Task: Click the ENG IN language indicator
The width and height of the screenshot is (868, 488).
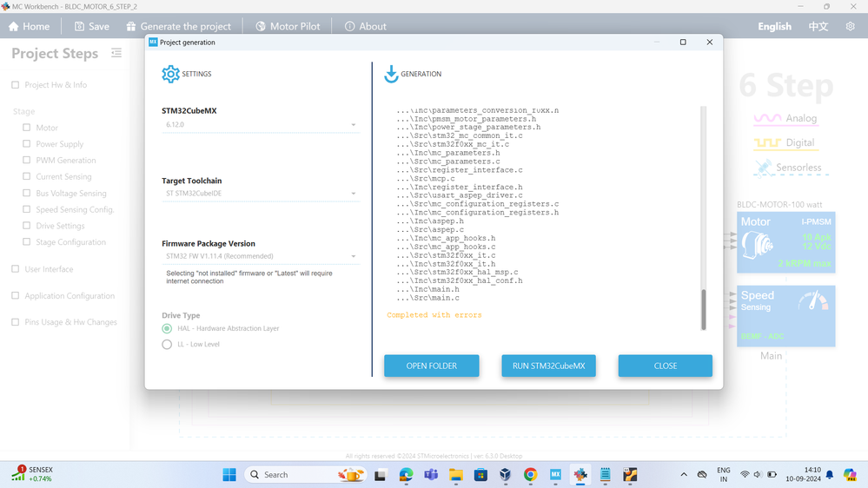Action: click(x=724, y=475)
